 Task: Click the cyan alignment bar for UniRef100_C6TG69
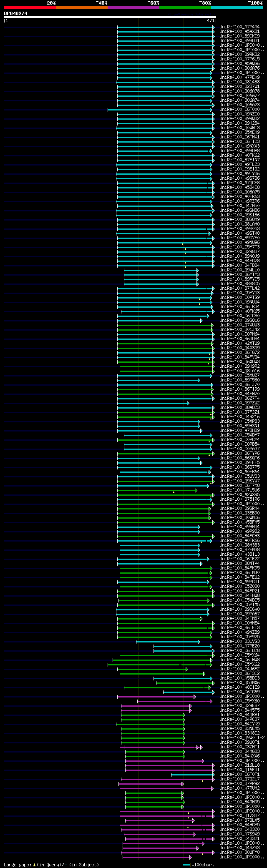tap(189, 692)
